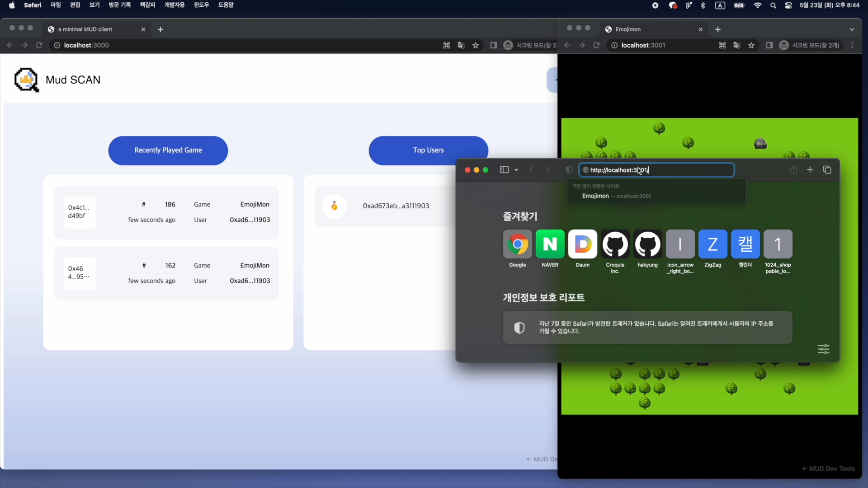Select game row number 186

click(x=166, y=212)
